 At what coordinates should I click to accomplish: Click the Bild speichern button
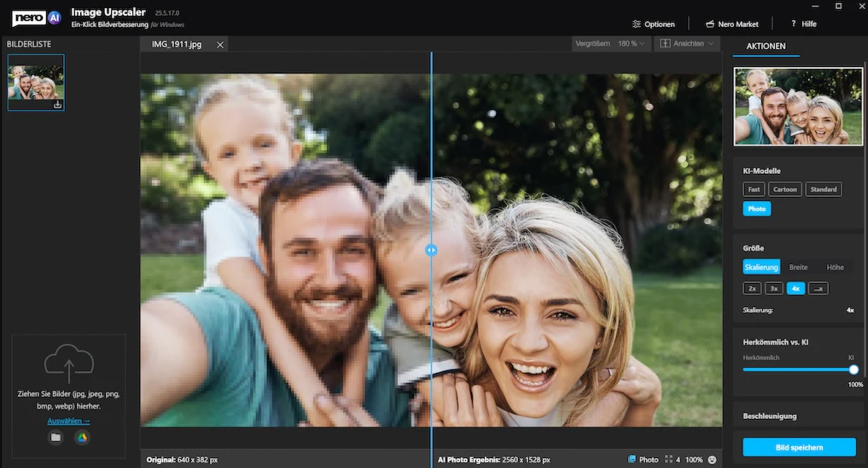pos(799,448)
